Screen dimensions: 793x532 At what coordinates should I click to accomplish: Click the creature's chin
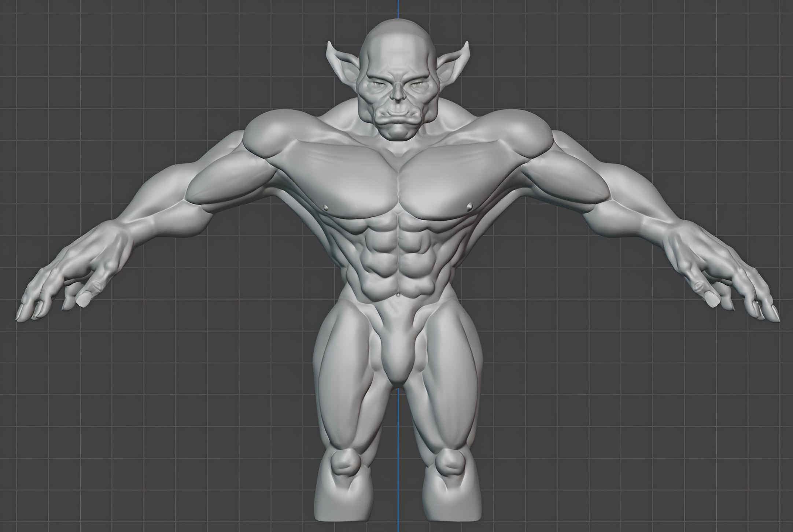point(398,133)
